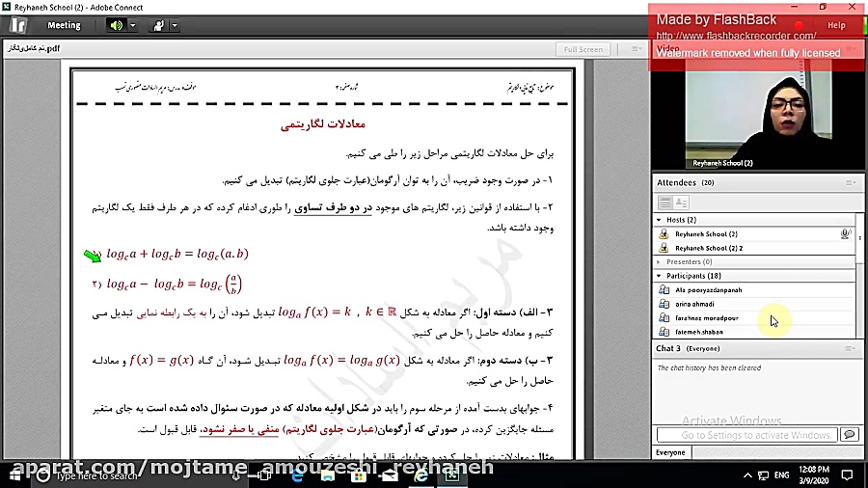Open the Attendees pod options menu

(851, 182)
